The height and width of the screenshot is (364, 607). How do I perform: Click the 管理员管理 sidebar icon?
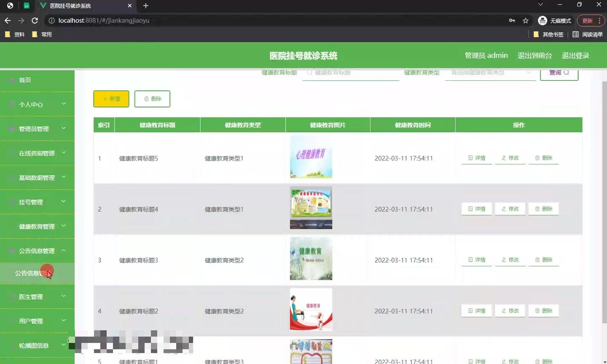pos(11,128)
